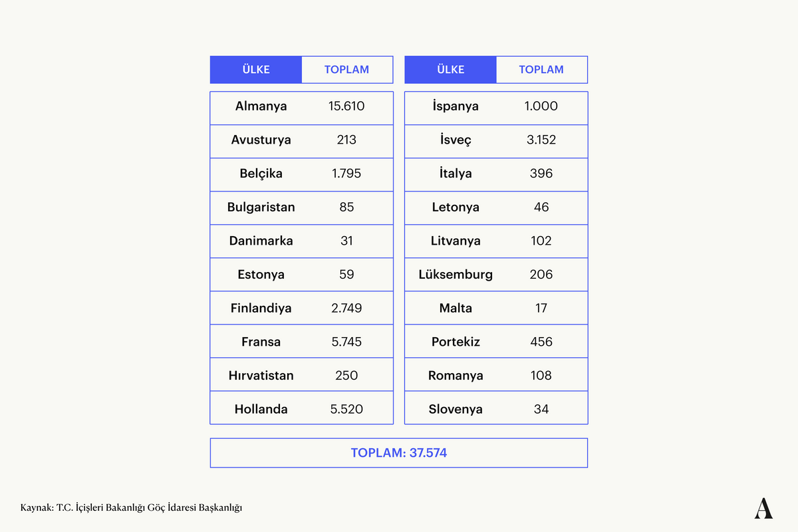Click the Lüksemburg row

tap(496, 274)
